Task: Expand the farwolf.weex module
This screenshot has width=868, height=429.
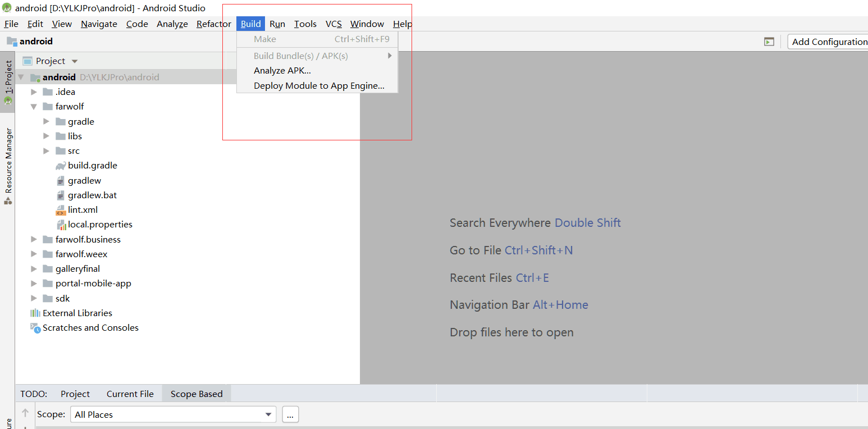Action: [34, 254]
